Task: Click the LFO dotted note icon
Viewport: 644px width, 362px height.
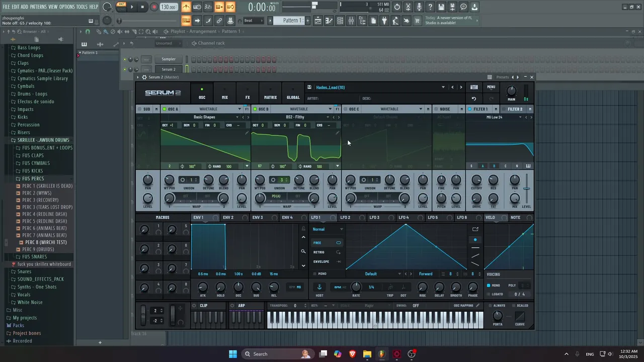Action: [403, 287]
